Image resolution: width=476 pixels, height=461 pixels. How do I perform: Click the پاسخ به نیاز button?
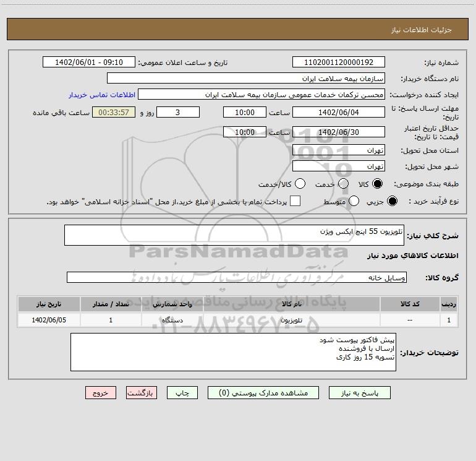click(x=360, y=393)
